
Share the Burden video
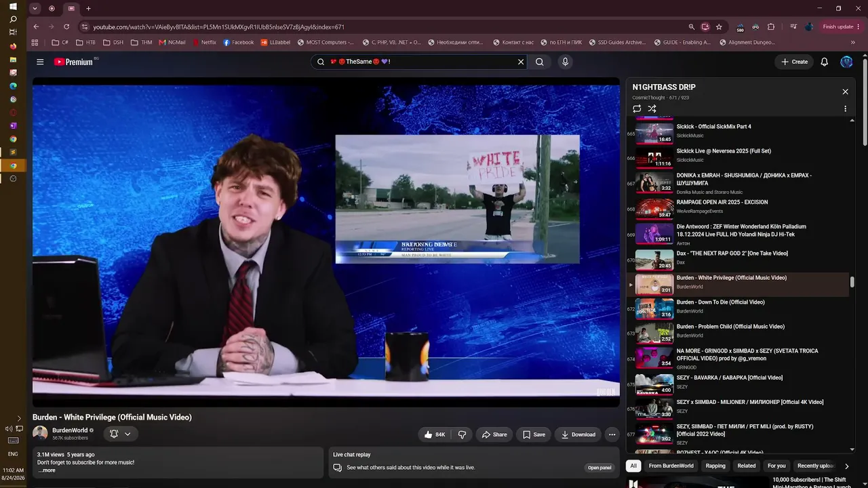click(494, 434)
